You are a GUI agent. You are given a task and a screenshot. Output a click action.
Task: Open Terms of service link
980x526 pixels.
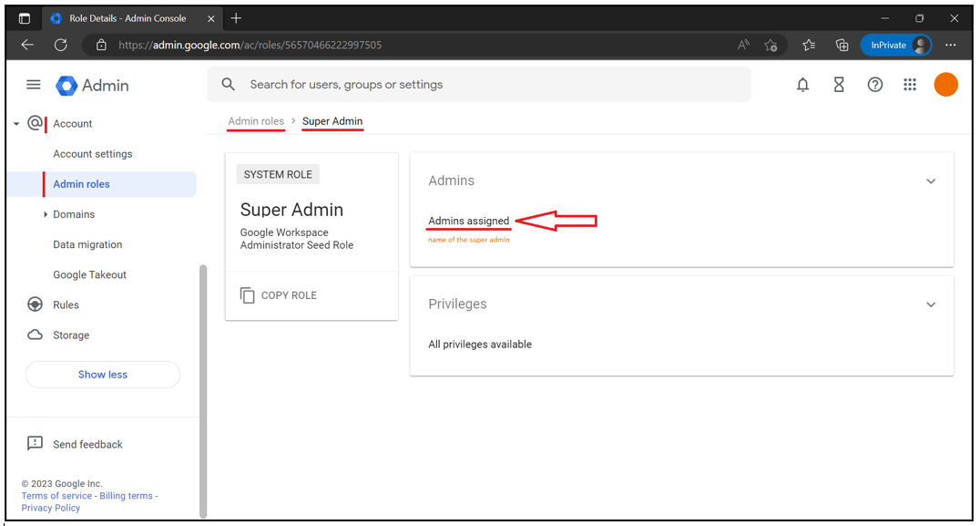(56, 495)
